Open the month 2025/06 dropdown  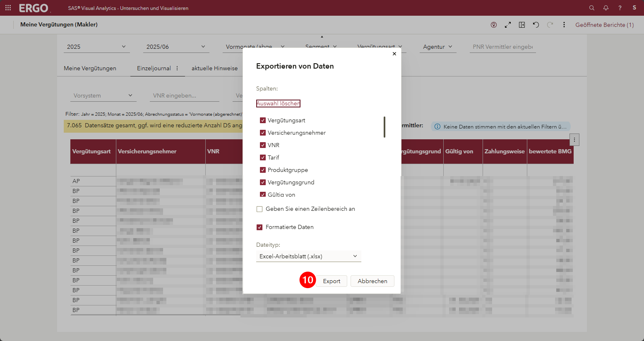(x=176, y=47)
